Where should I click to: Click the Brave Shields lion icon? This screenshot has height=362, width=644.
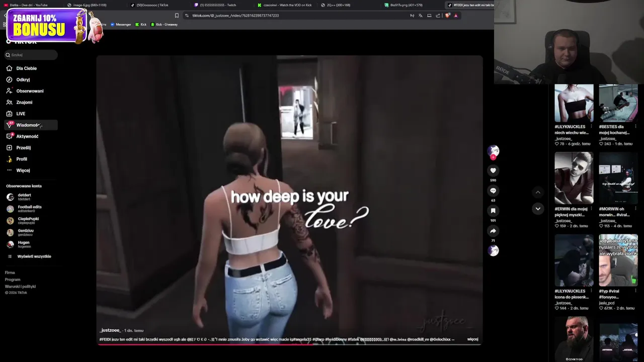point(447,16)
